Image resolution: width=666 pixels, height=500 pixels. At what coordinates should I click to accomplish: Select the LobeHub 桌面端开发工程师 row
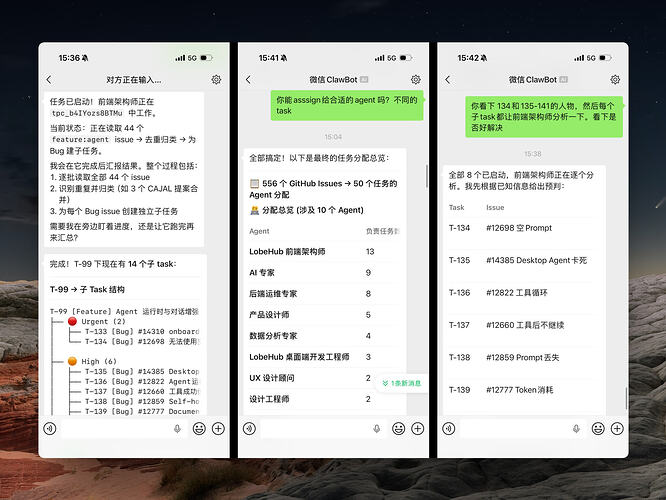click(324, 357)
